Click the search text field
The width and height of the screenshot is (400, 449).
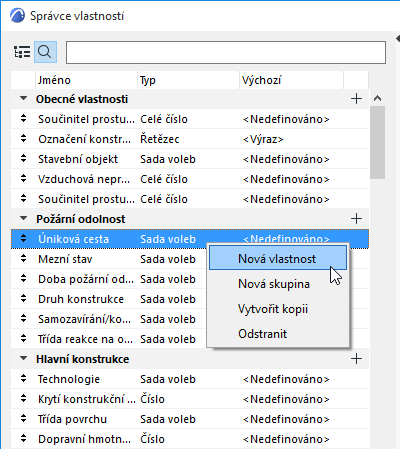[226, 52]
